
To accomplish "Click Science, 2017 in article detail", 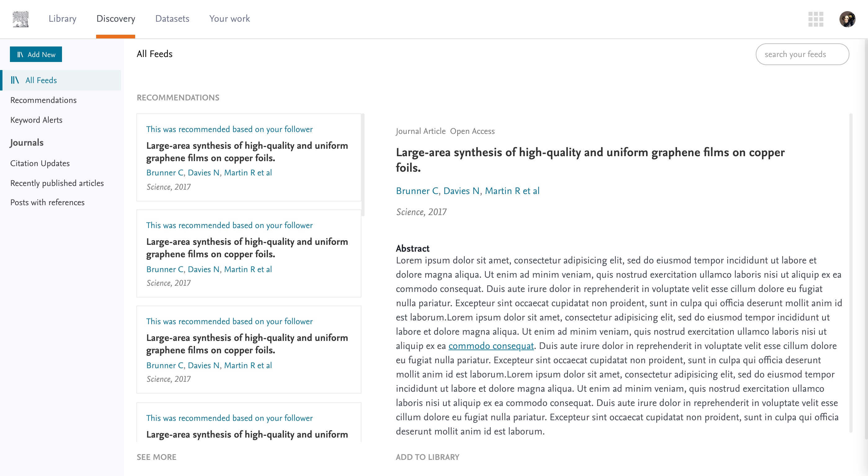I will (421, 212).
